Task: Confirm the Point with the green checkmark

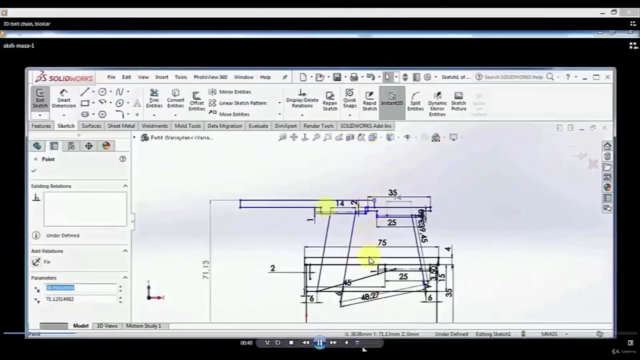Action: click(34, 171)
